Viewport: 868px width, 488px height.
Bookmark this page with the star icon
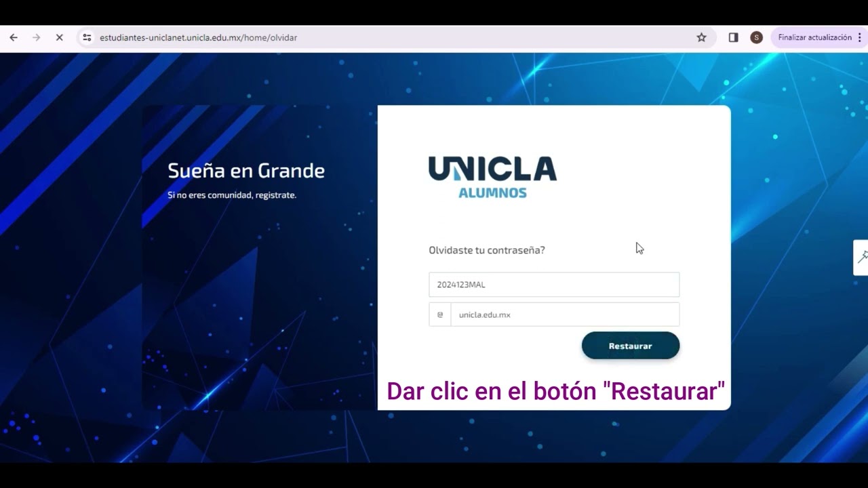tap(701, 38)
